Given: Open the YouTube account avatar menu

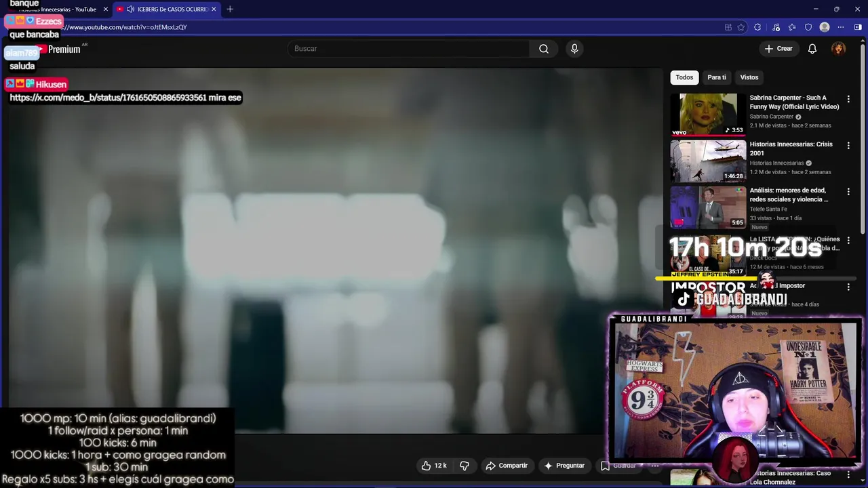Looking at the screenshot, I should tap(839, 49).
